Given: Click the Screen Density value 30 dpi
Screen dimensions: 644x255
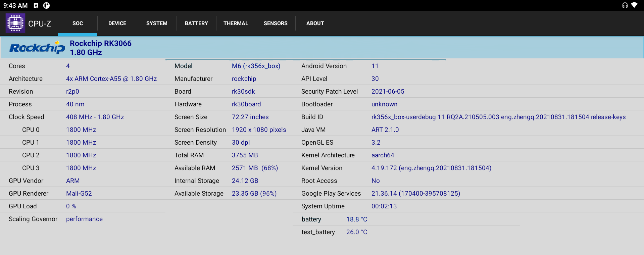Looking at the screenshot, I should pos(241,143).
